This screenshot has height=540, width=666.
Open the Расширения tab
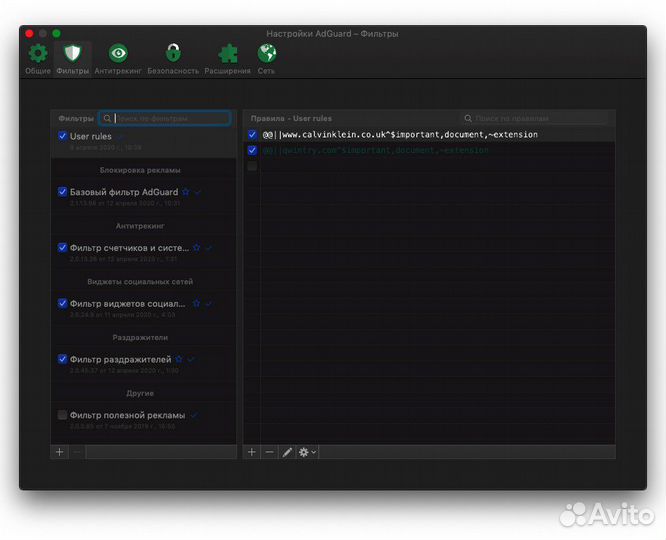(227, 59)
